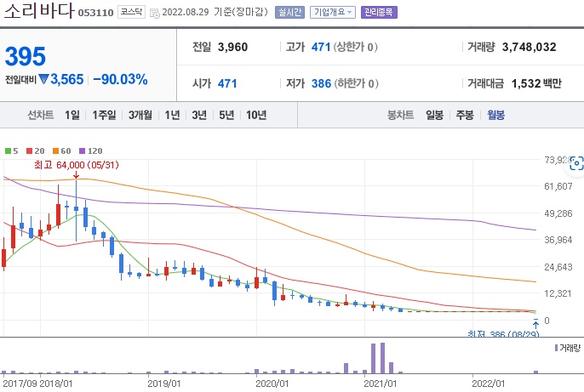This screenshot has width=584, height=392.
Task: Click the calendar icon beside the date
Action: tap(154, 14)
